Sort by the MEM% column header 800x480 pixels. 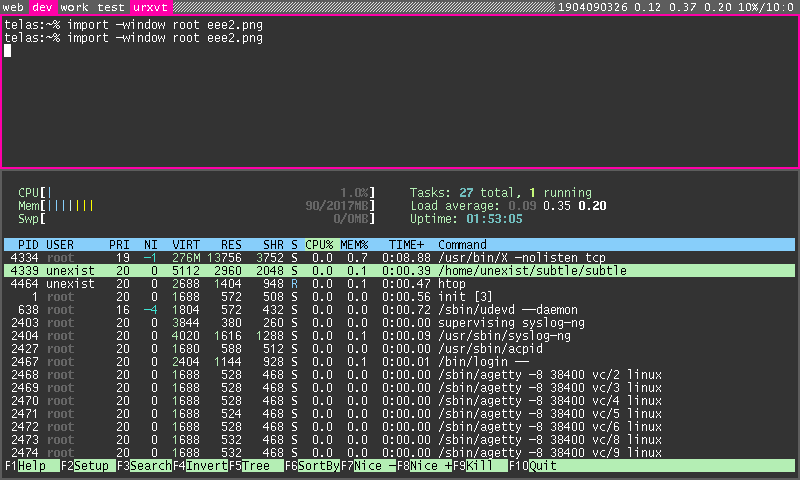click(x=354, y=245)
